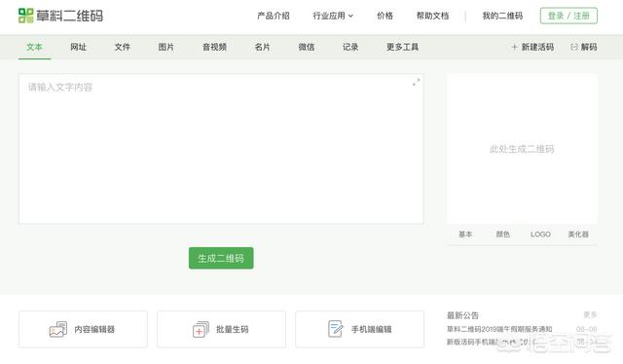Go to 我的二维码
This screenshot has width=623, height=364.
click(x=502, y=16)
